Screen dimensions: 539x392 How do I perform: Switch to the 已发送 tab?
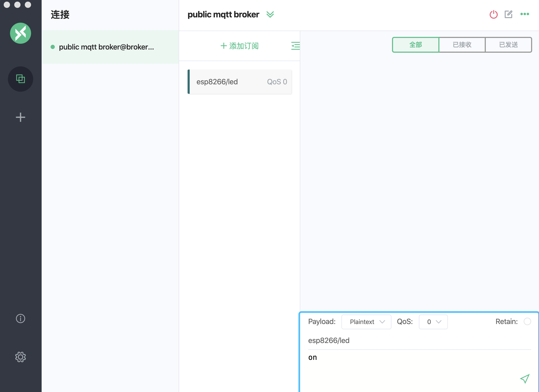click(508, 45)
